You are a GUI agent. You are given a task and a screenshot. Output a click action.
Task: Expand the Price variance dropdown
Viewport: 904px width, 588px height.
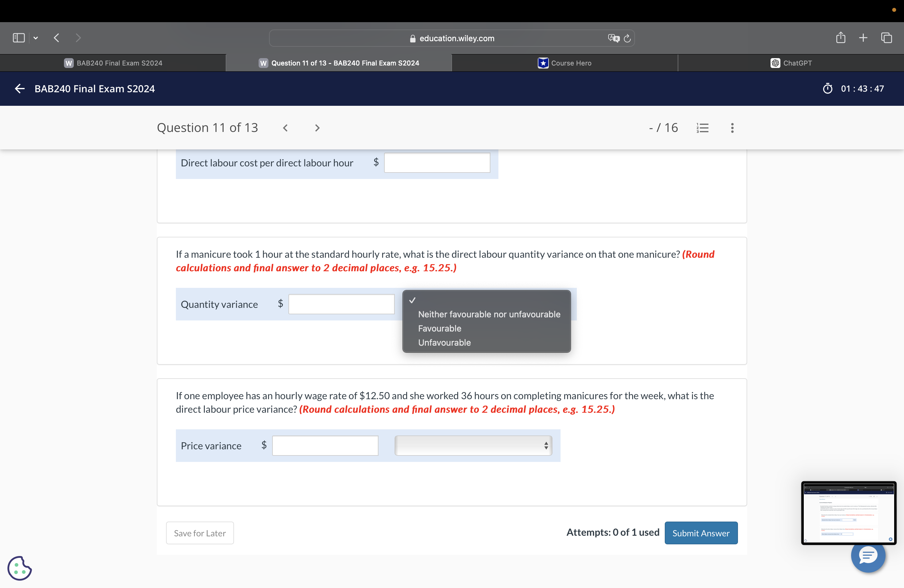click(x=473, y=446)
